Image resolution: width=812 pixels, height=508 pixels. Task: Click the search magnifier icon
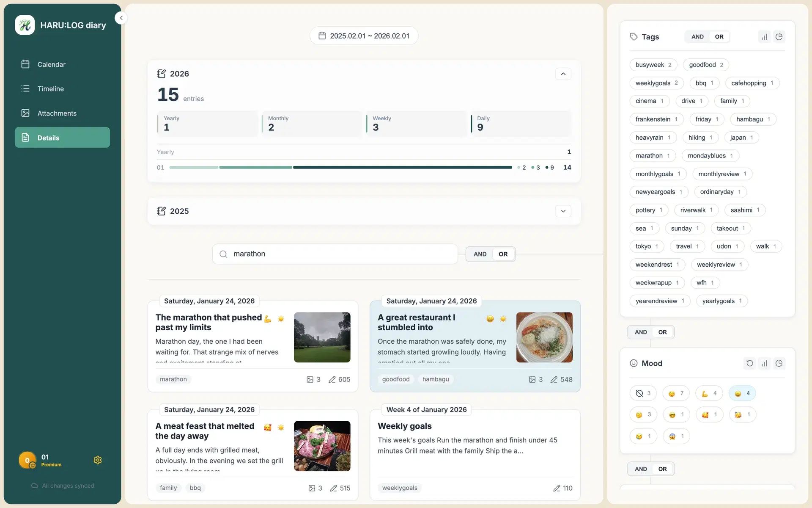(x=223, y=254)
